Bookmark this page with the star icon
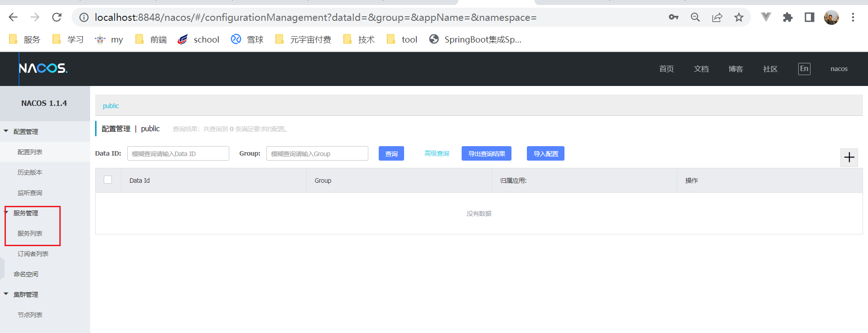868x333 pixels. [x=739, y=18]
